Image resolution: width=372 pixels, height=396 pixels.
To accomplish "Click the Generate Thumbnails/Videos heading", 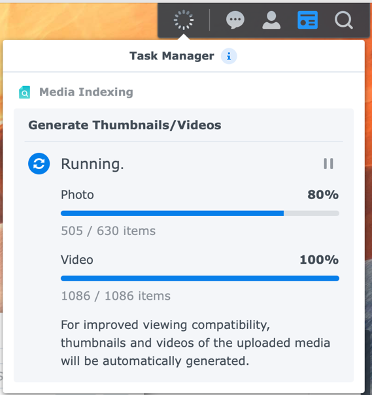I will coord(125,125).
